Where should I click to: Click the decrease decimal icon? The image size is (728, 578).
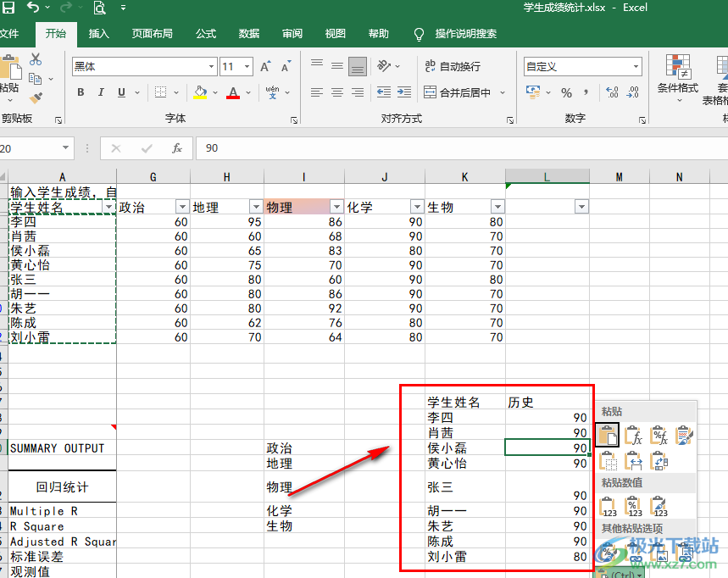pyautogui.click(x=633, y=92)
